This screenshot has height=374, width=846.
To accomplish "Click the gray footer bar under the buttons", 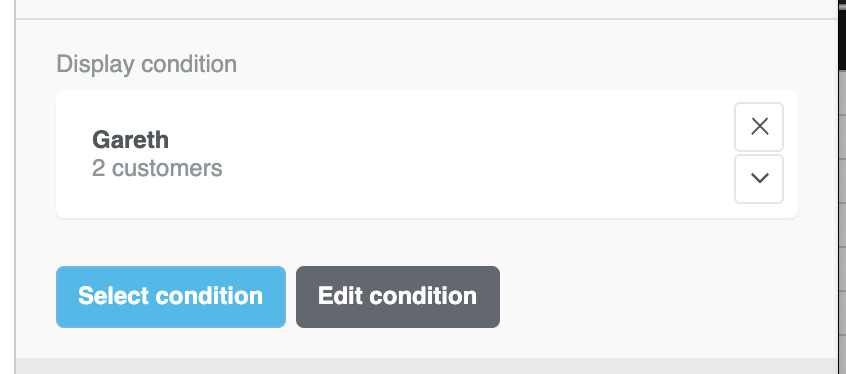I will tap(426, 366).
